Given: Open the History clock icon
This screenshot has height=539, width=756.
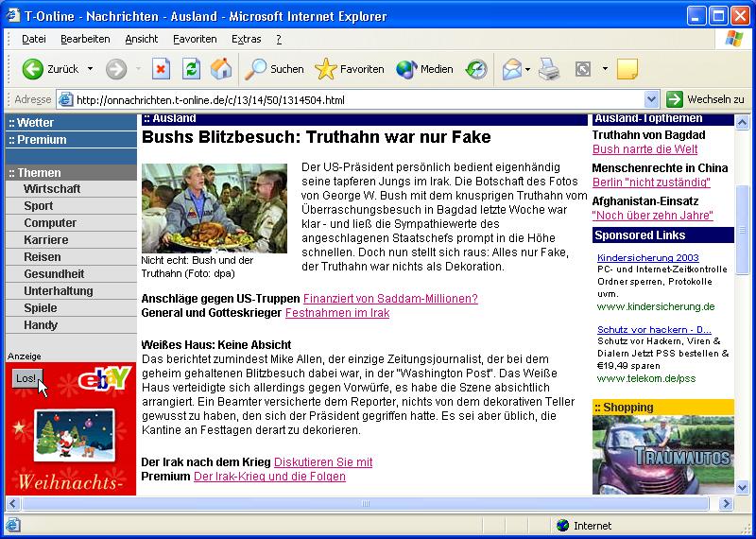Looking at the screenshot, I should 476,69.
